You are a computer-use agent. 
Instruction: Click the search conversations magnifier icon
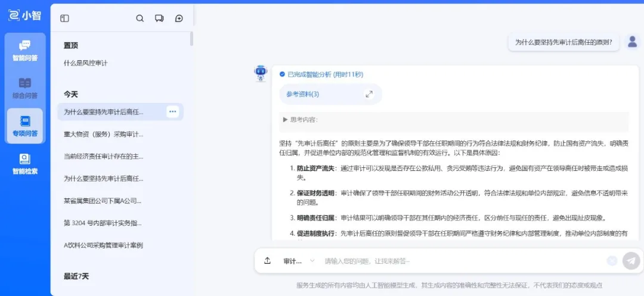click(x=140, y=18)
